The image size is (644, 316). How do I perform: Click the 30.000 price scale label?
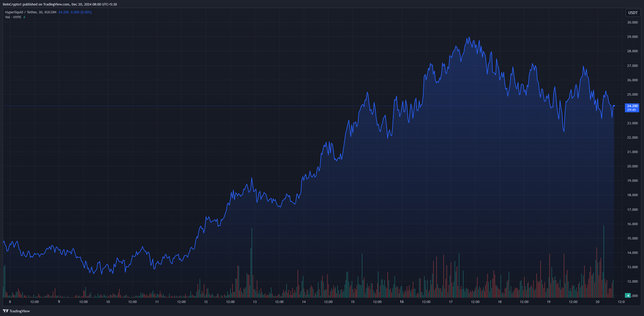click(632, 22)
